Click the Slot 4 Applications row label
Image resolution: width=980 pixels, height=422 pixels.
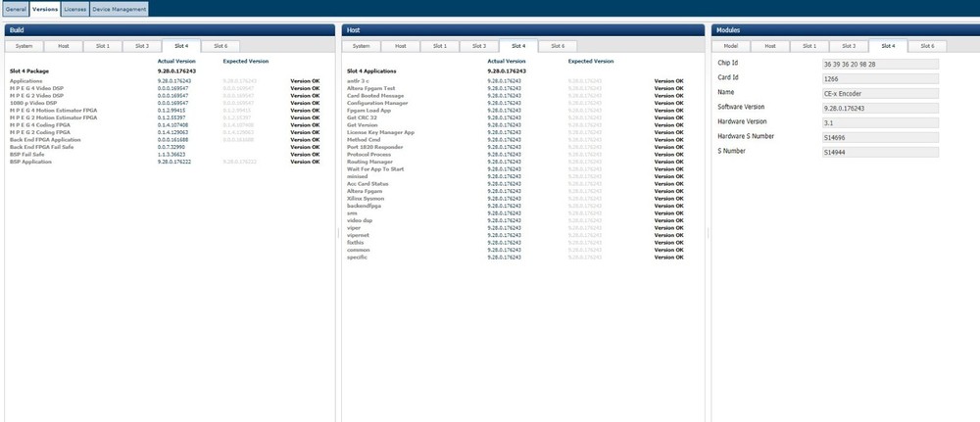(x=373, y=71)
